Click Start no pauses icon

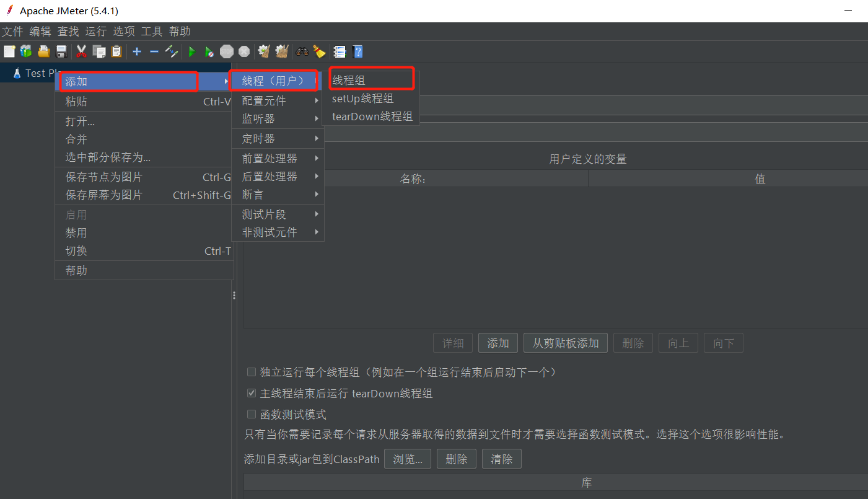tap(209, 51)
